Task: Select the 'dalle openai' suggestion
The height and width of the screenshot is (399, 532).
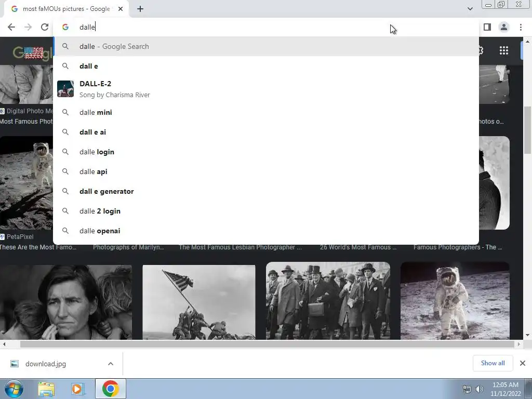Action: [x=266, y=231]
